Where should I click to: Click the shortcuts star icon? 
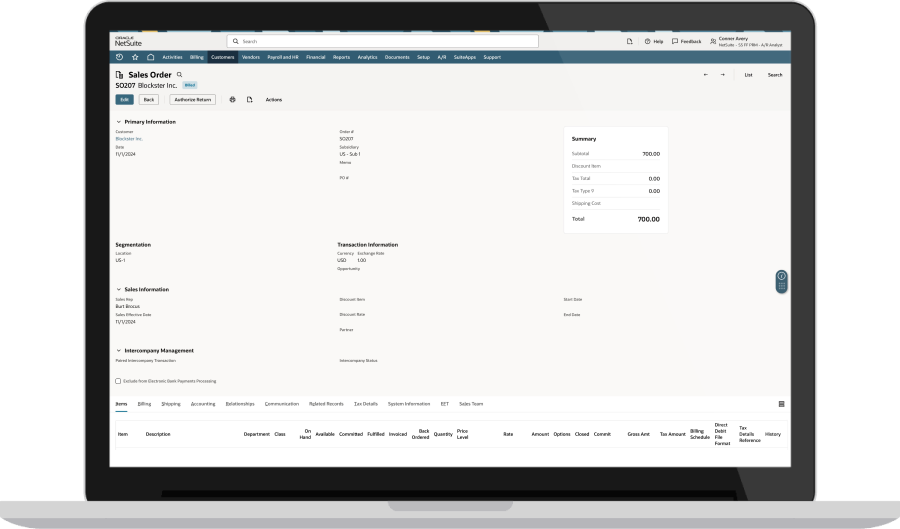[135, 57]
